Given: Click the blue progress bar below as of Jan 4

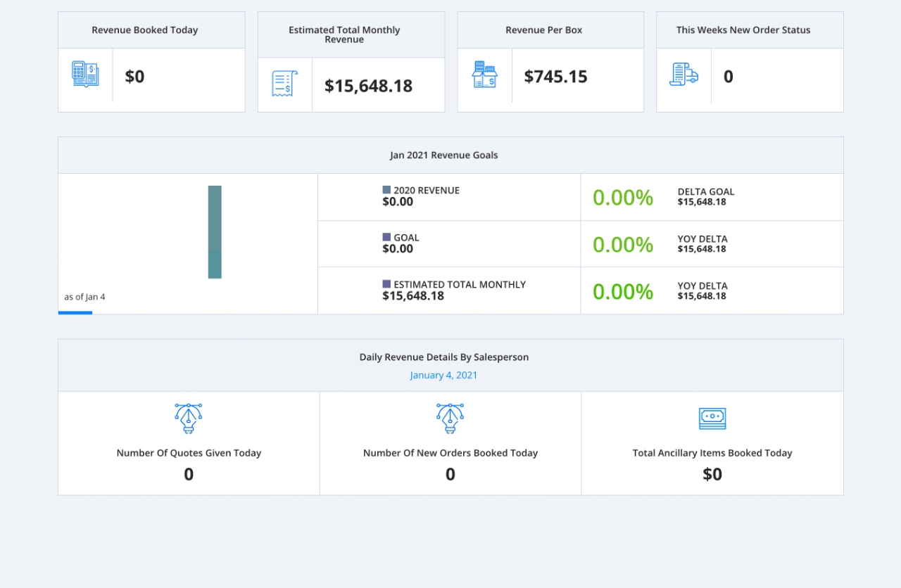Looking at the screenshot, I should (75, 313).
